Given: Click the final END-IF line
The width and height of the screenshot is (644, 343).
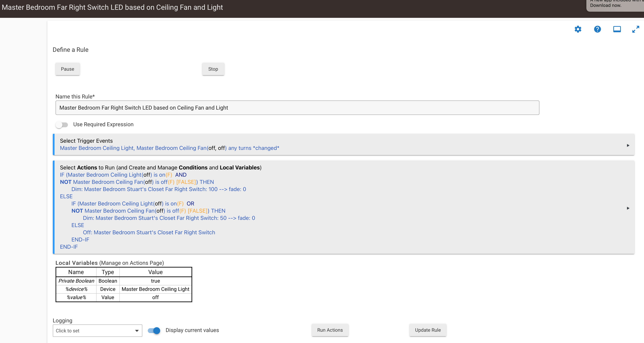Looking at the screenshot, I should point(69,247).
